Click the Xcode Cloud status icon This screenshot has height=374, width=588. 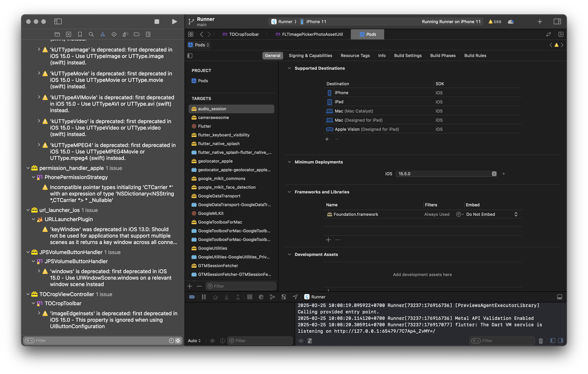click(x=511, y=22)
